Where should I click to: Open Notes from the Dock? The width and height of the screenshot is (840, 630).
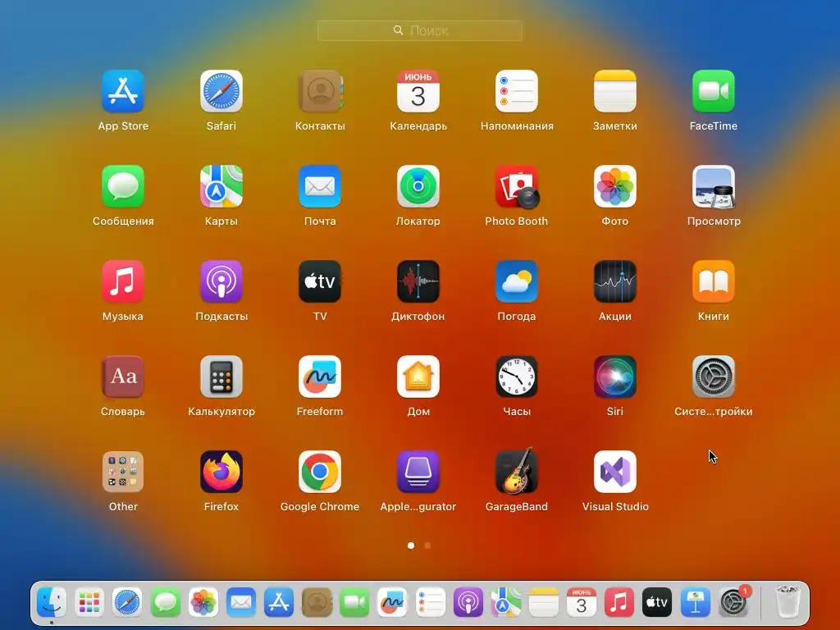click(543, 602)
